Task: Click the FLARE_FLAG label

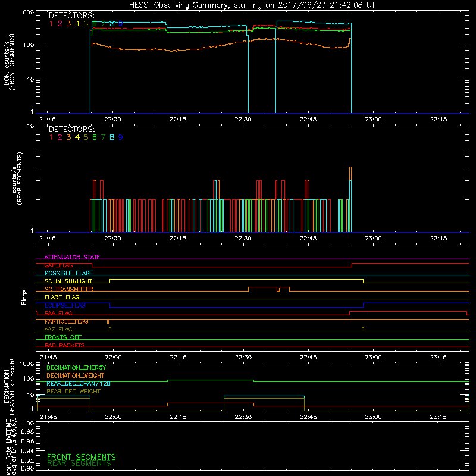Action: (x=62, y=297)
